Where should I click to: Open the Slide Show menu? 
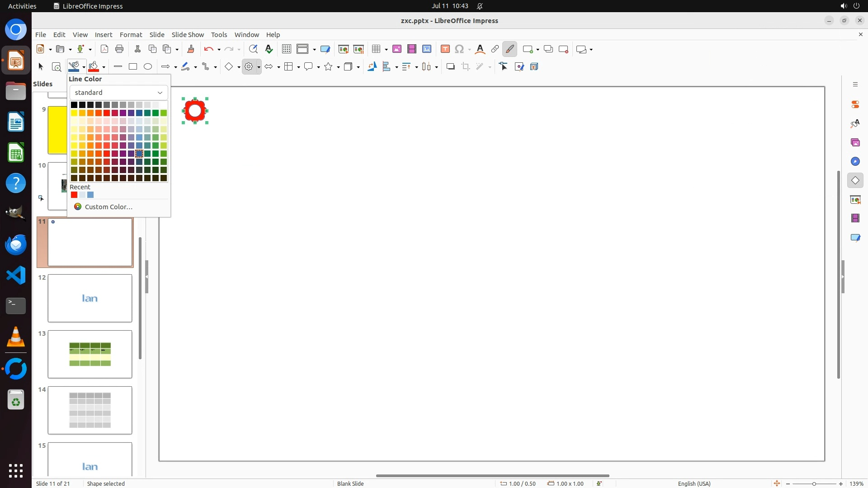tap(188, 35)
